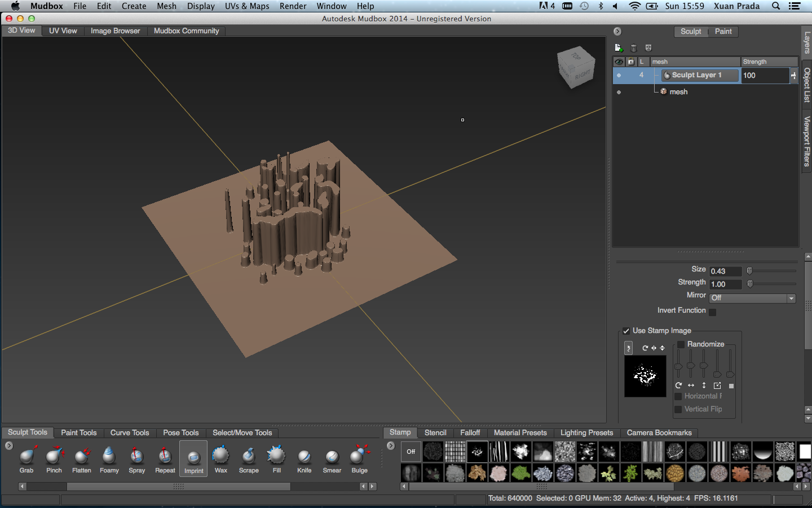Image resolution: width=812 pixels, height=508 pixels.
Task: Open the Object List side tab
Action: 807,85
